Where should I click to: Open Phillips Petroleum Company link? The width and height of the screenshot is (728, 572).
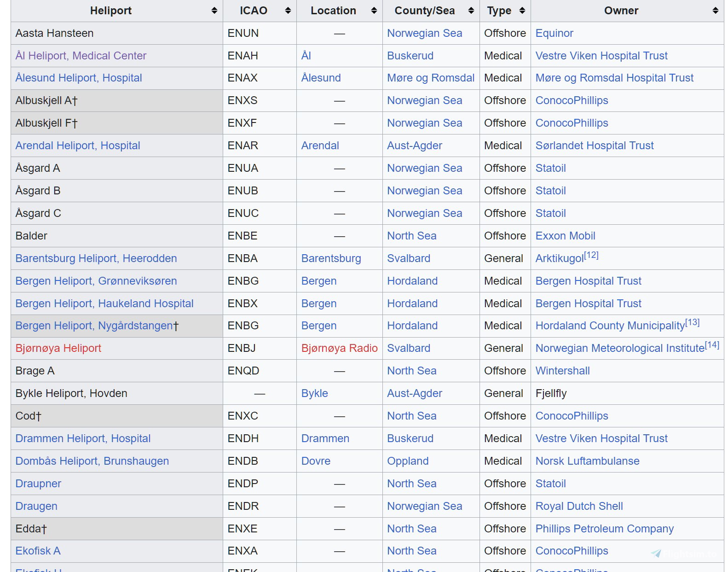pyautogui.click(x=605, y=529)
